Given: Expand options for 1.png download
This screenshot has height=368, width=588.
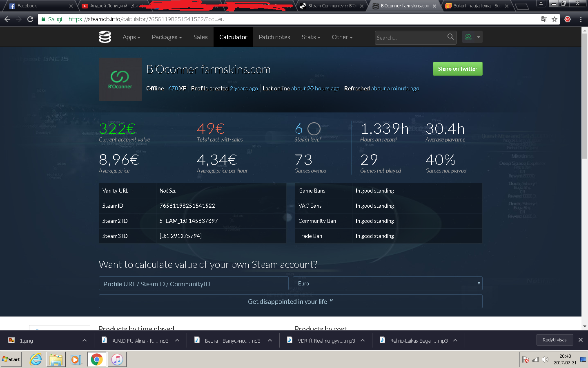Looking at the screenshot, I should (x=84, y=340).
